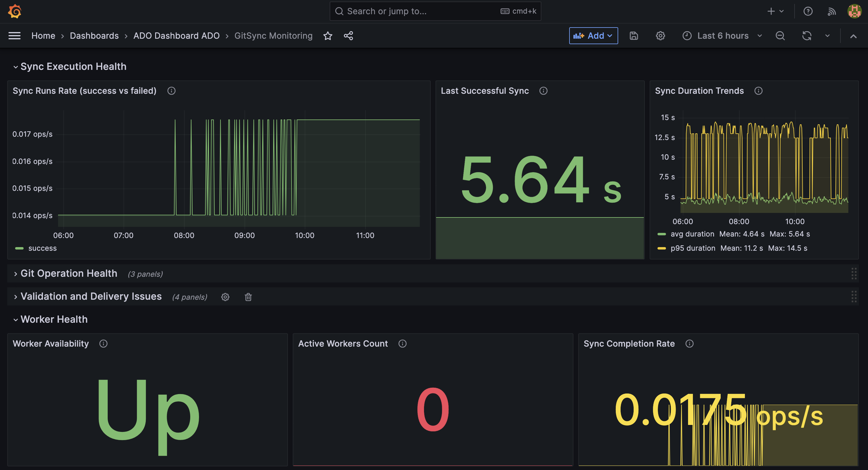Open the news feed icon
This screenshot has width=868, height=470.
click(x=832, y=11)
